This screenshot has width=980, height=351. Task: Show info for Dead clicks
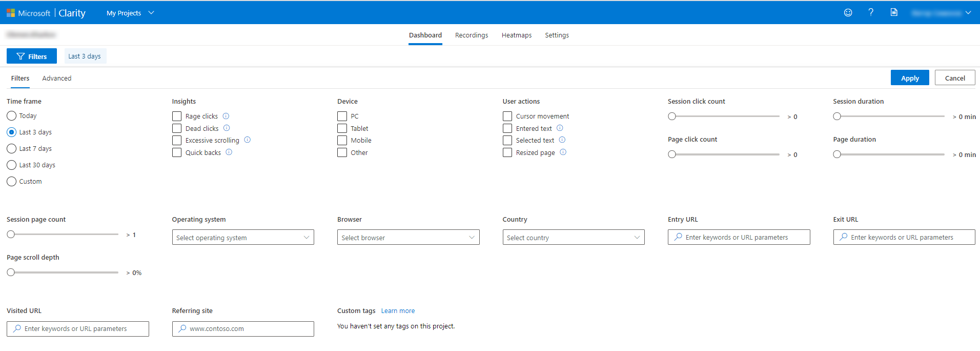[227, 128]
